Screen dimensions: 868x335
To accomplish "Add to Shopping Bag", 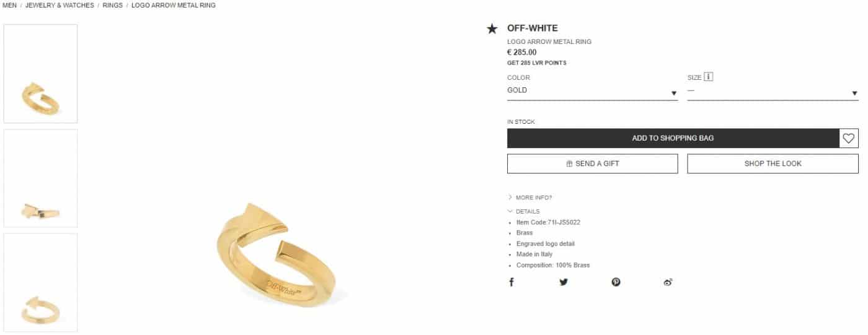I will coord(673,138).
